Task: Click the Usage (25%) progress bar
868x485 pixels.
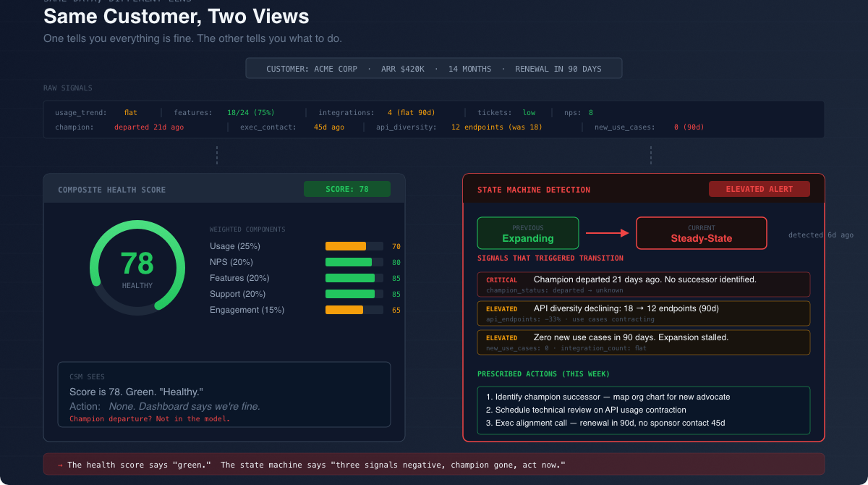Action: pos(354,246)
